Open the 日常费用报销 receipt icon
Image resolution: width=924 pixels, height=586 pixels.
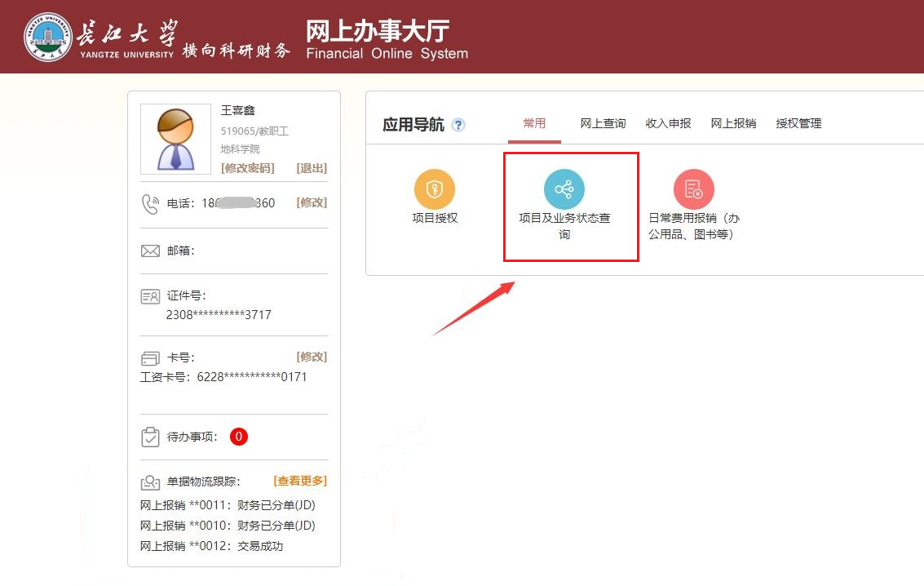click(693, 190)
